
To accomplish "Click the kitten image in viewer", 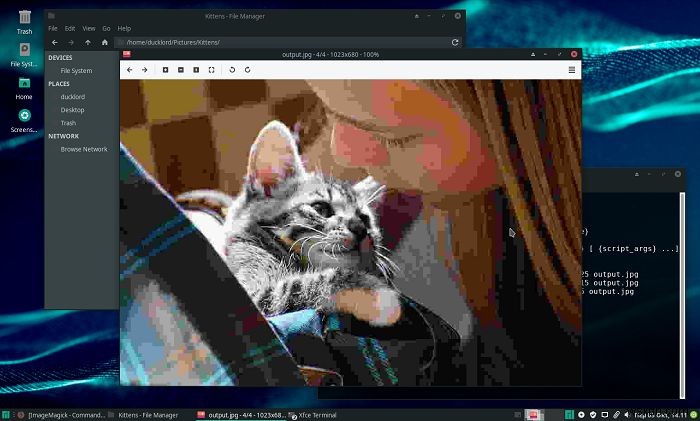I will click(x=350, y=232).
